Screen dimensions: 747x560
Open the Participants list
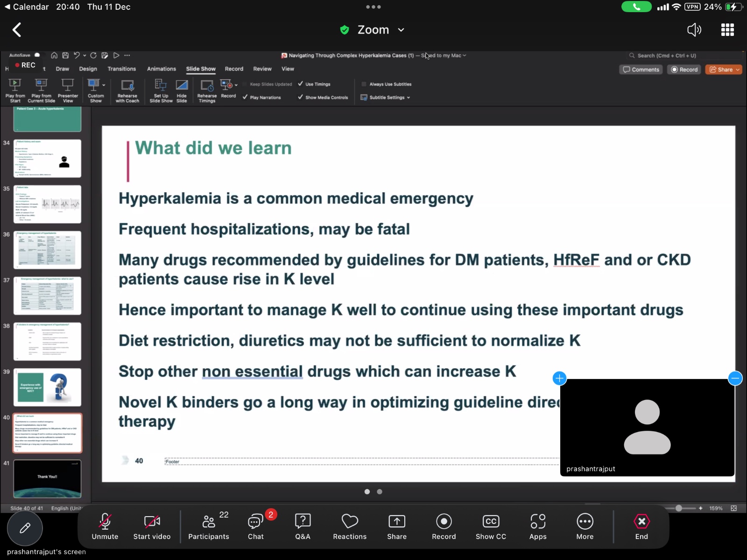(209, 526)
